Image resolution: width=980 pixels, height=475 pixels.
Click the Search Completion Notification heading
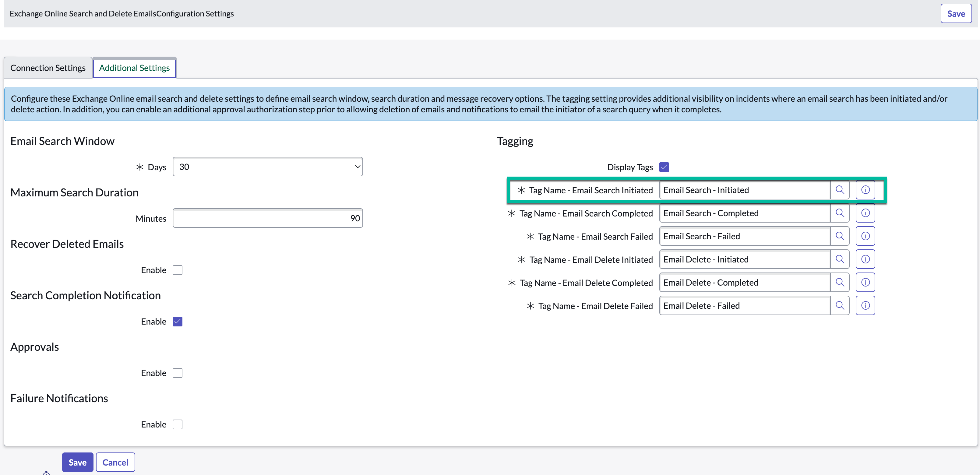coord(86,295)
